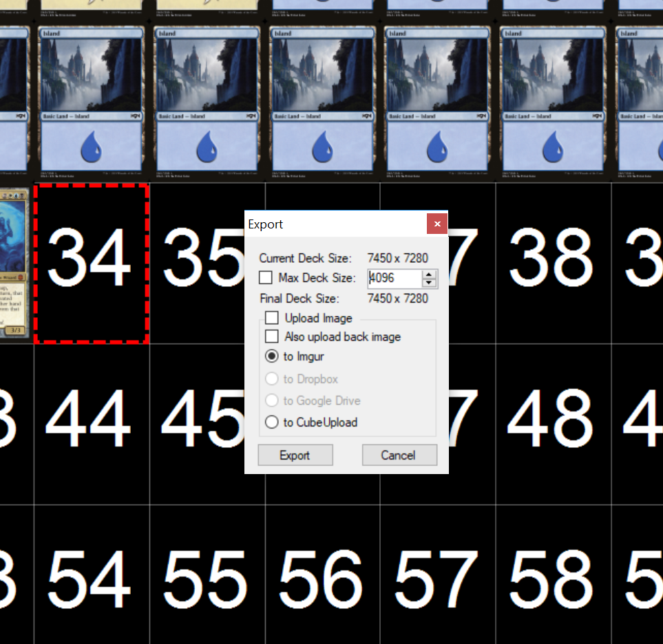Select the empty card slot 38
Image resolution: width=663 pixels, height=644 pixels.
click(x=554, y=264)
